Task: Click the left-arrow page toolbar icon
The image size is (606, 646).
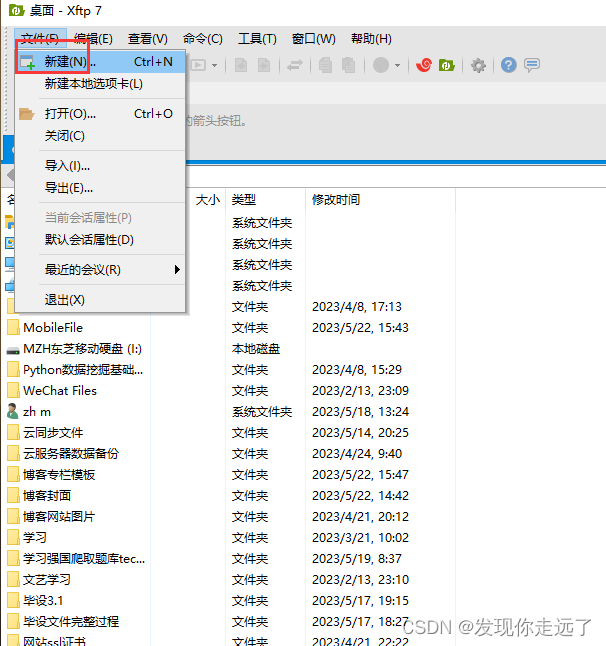Action: pos(241,65)
